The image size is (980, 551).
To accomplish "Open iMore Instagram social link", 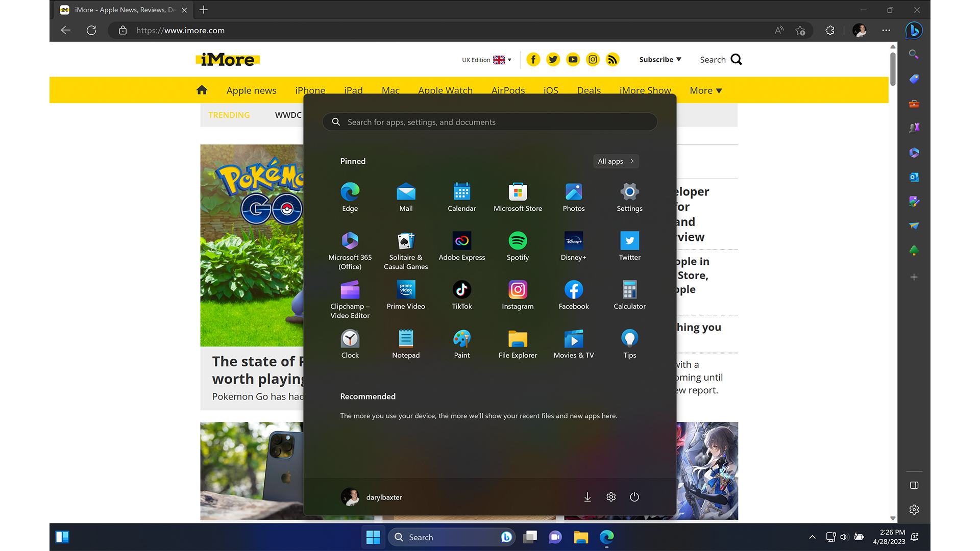I will [x=593, y=60].
